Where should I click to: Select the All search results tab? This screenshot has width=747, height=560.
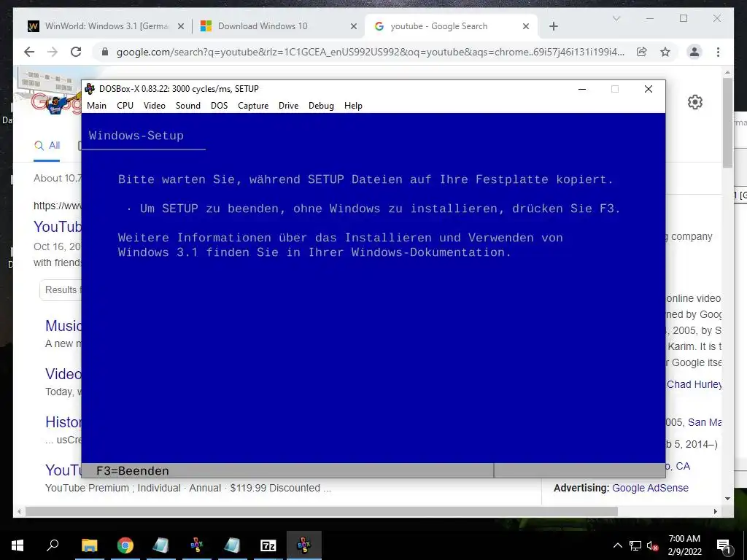click(x=47, y=146)
